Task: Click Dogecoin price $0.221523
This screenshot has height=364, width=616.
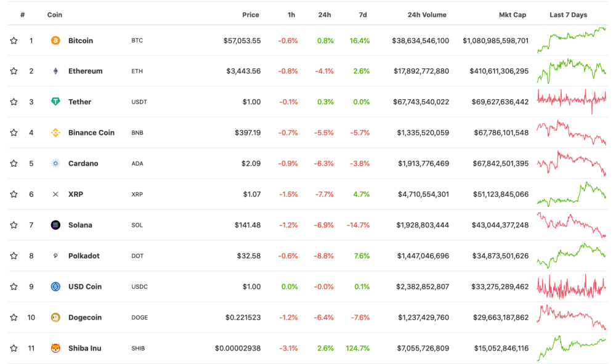Action: 243,317
